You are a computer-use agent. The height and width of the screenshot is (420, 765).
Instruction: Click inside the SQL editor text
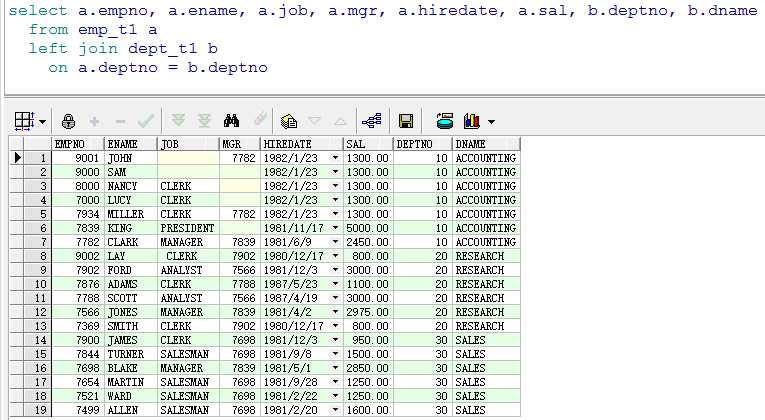coord(381,39)
